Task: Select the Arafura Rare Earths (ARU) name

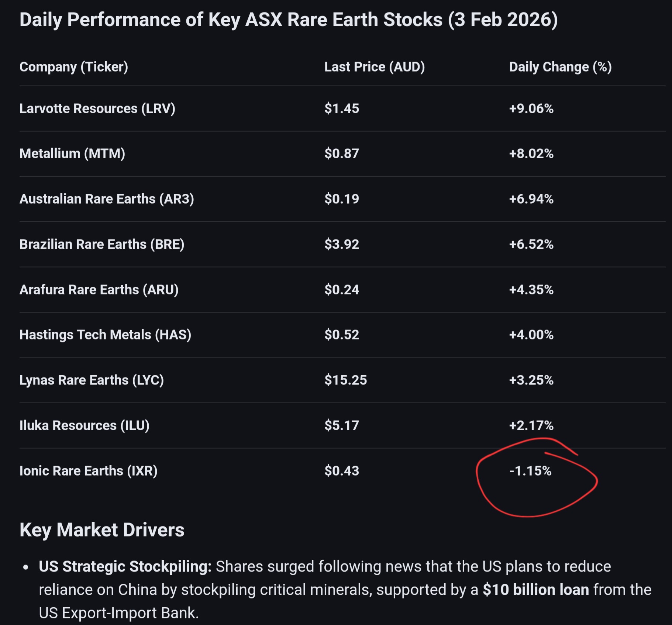Action: pos(99,290)
